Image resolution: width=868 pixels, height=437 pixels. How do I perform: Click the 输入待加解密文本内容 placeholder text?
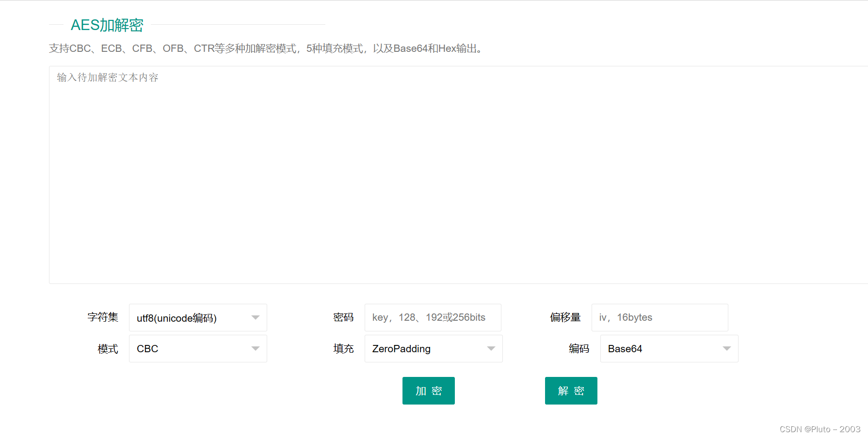click(108, 77)
